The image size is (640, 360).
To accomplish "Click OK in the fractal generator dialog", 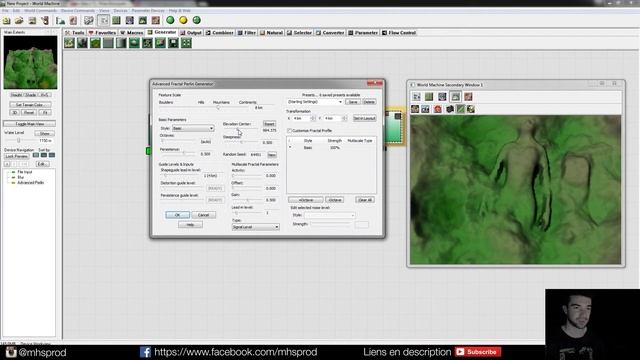I will [178, 215].
